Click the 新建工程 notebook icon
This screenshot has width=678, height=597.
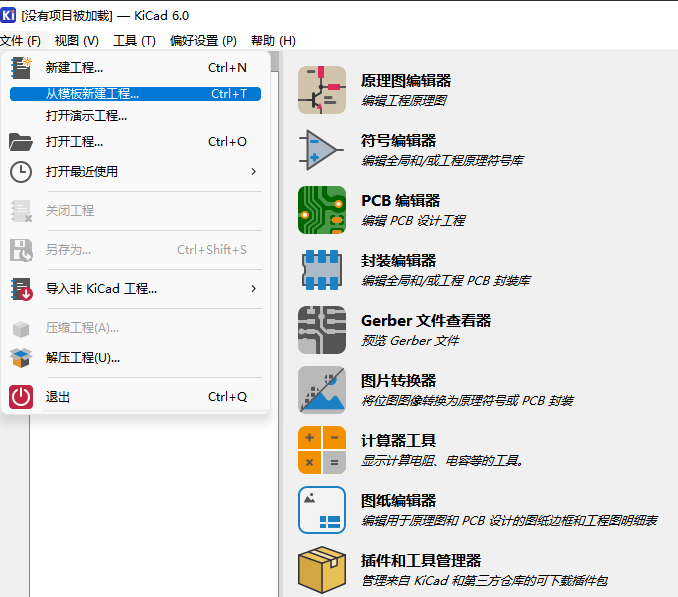(x=21, y=68)
